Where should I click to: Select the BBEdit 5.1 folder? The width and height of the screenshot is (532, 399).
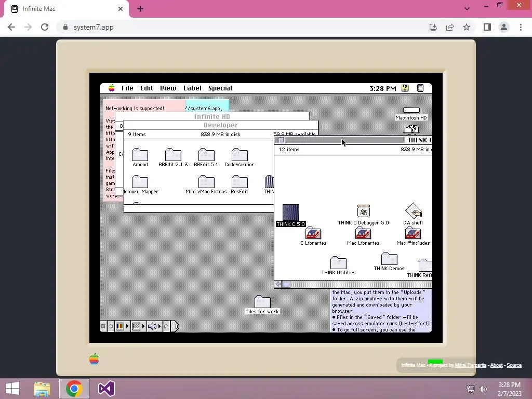(x=206, y=155)
